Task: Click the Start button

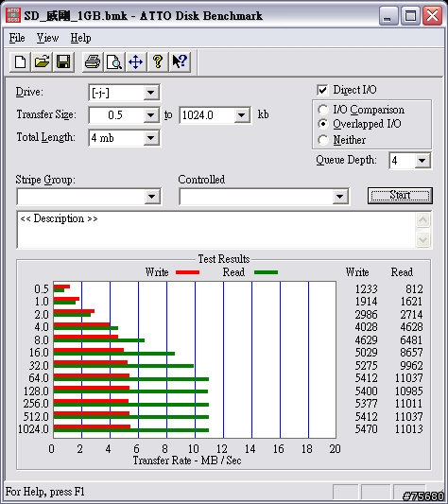Action: pyautogui.click(x=400, y=196)
